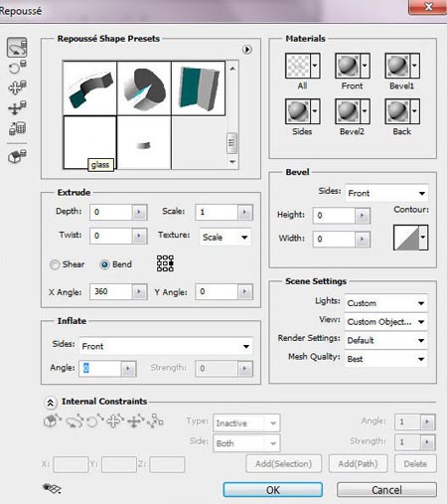The image size is (447, 504).
Task: Open the Shape Presets flyout menu arrow
Action: point(246,50)
